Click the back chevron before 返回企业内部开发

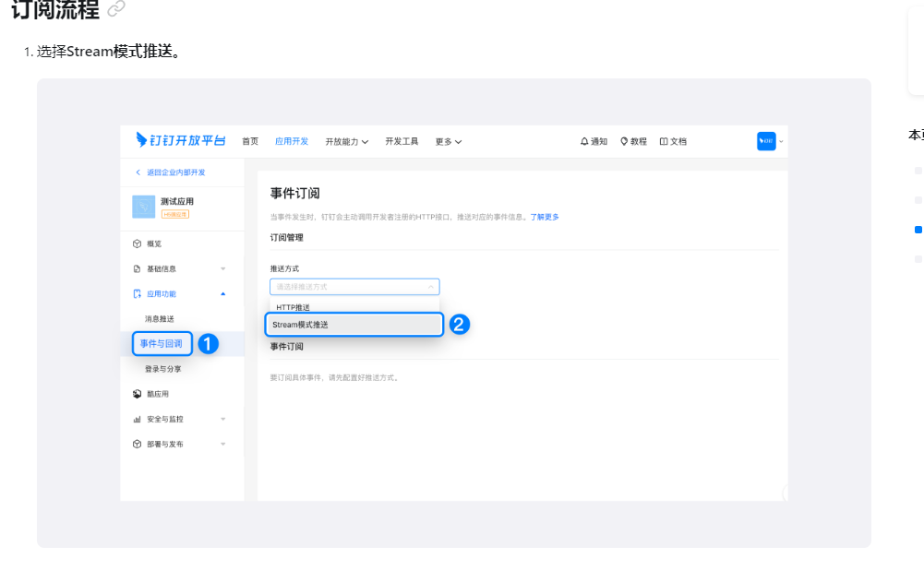(138, 172)
